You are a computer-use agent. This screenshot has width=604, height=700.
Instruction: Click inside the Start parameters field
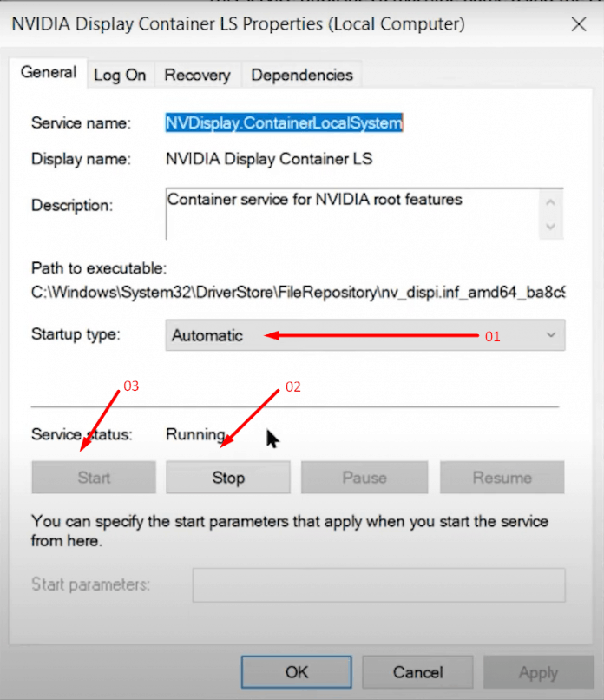(x=378, y=584)
